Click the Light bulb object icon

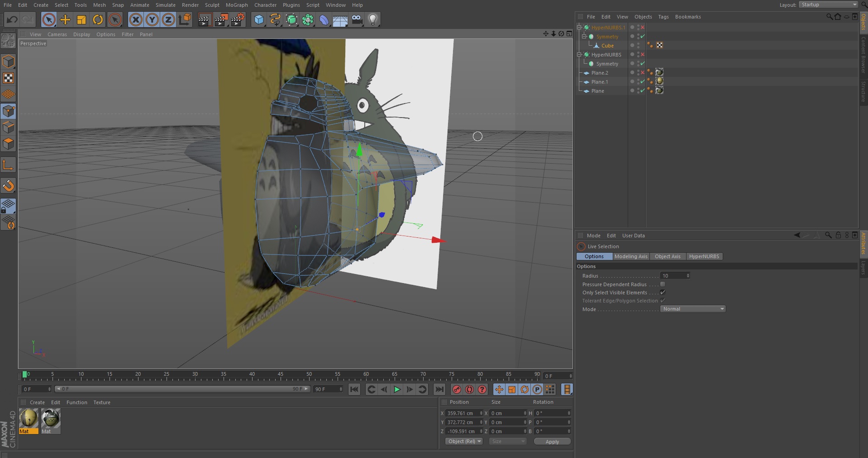[373, 19]
